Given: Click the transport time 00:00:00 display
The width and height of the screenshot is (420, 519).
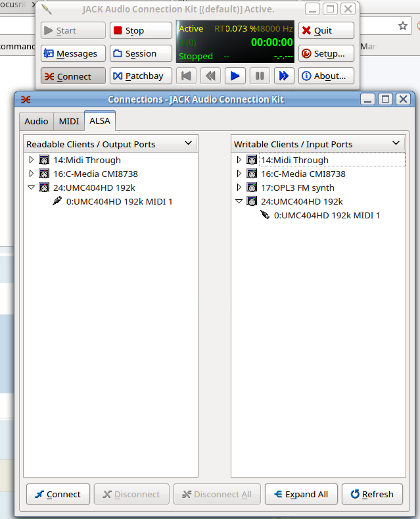Looking at the screenshot, I should click(272, 42).
